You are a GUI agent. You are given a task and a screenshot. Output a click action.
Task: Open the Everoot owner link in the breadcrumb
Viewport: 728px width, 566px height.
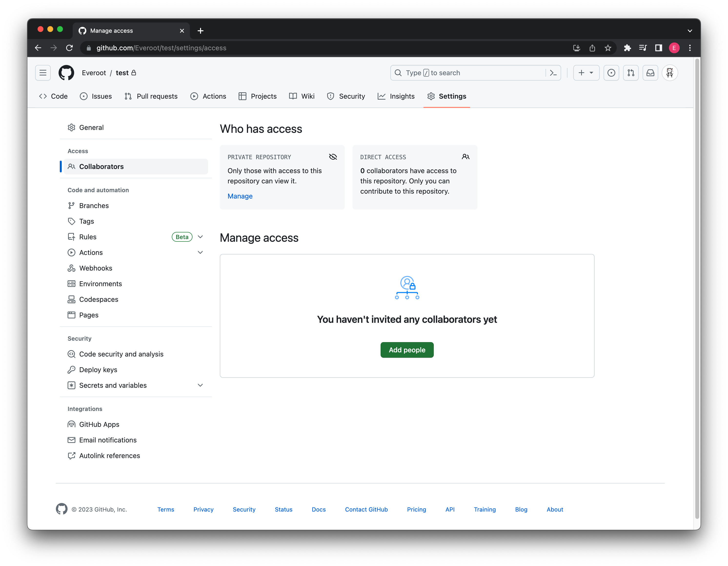click(94, 73)
